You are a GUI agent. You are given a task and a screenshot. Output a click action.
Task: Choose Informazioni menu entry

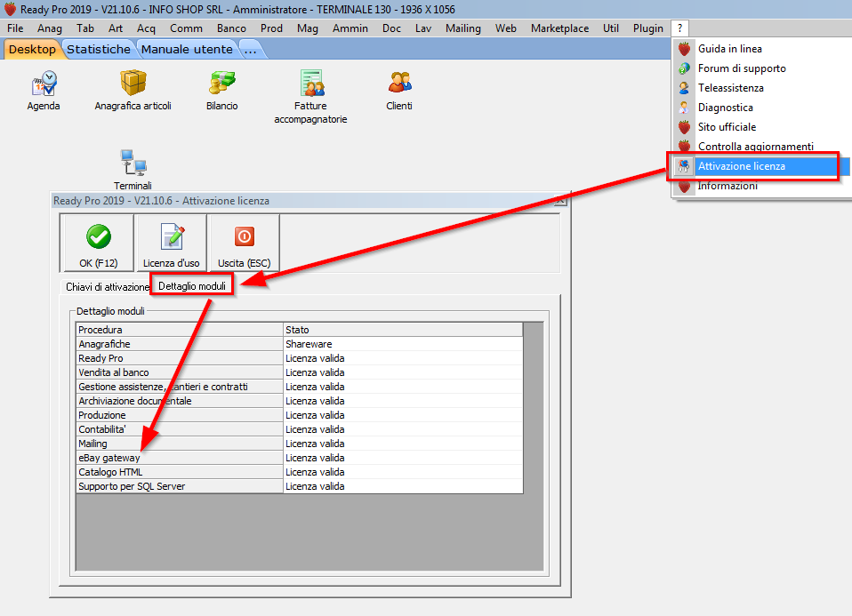tap(727, 186)
